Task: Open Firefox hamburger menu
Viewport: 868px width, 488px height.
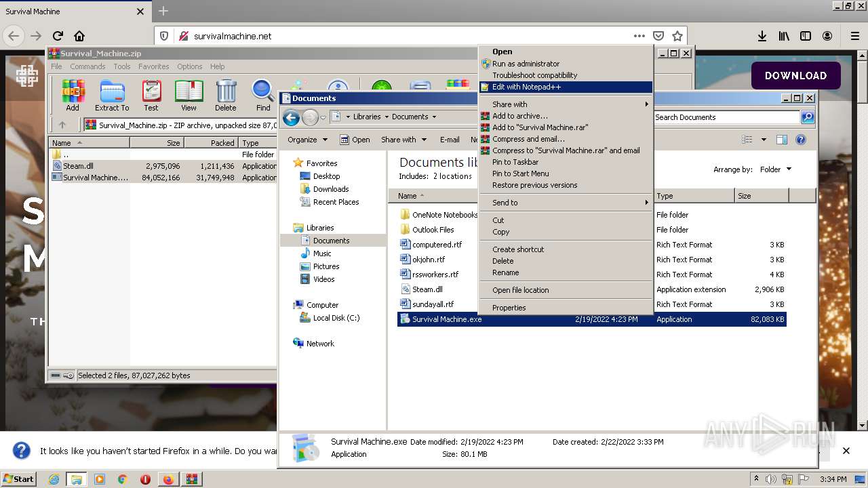Action: (x=854, y=36)
